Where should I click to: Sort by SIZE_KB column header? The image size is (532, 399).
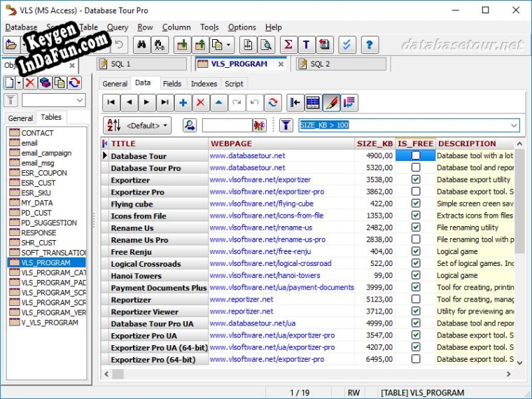click(374, 143)
